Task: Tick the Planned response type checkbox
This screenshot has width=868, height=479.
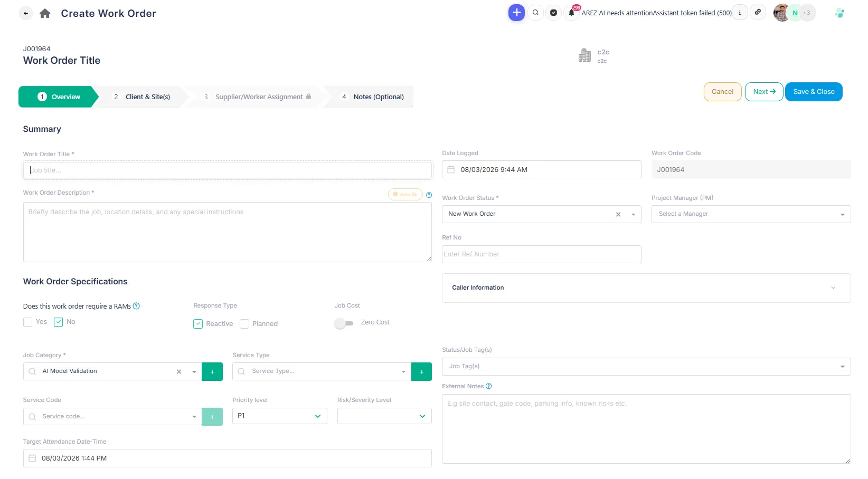Action: [244, 324]
